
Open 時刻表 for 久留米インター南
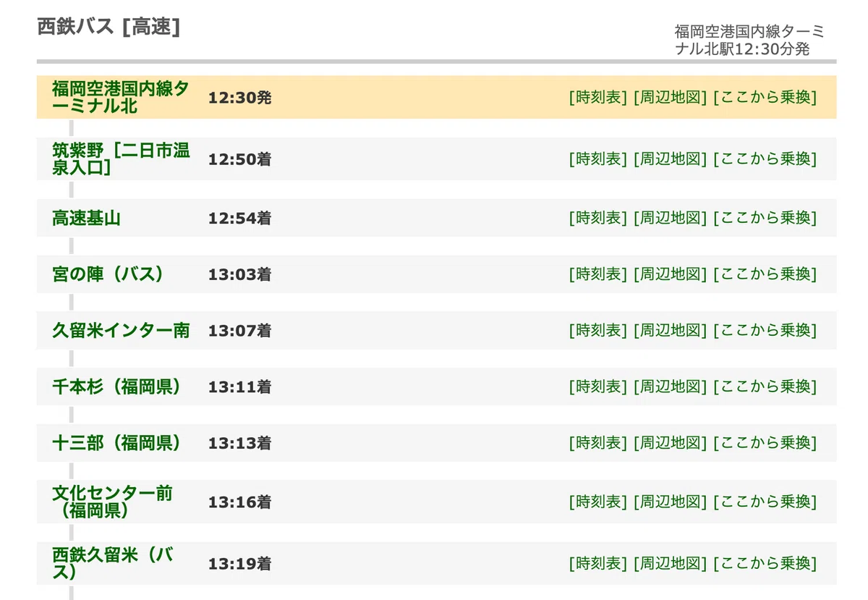pyautogui.click(x=597, y=331)
